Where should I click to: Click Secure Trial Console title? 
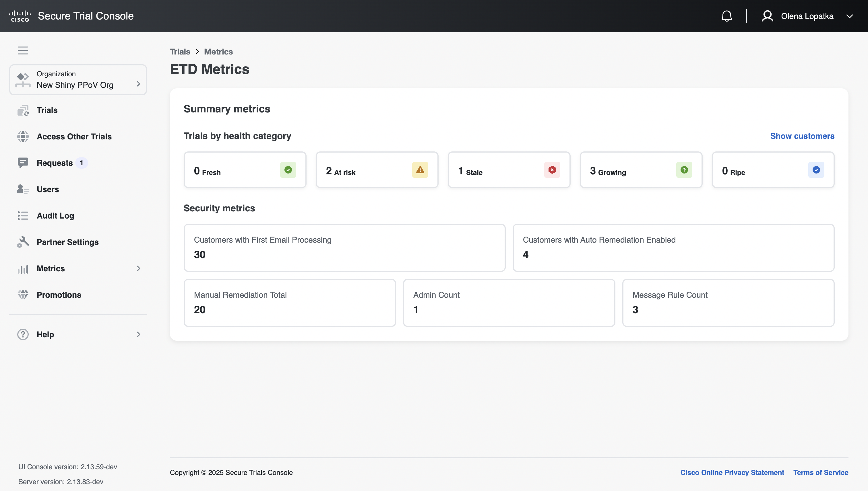click(x=86, y=16)
